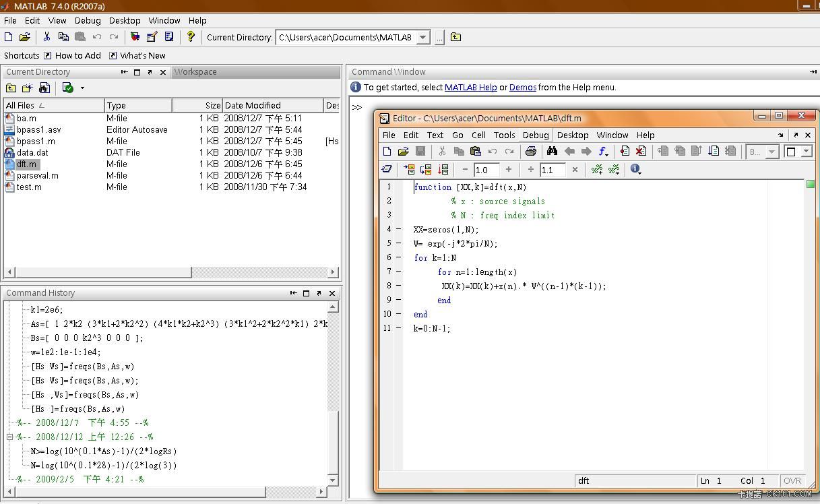Open Find Files binoculars in Current Directory panel
Viewport: 820px width, 504px height.
pyautogui.click(x=44, y=88)
